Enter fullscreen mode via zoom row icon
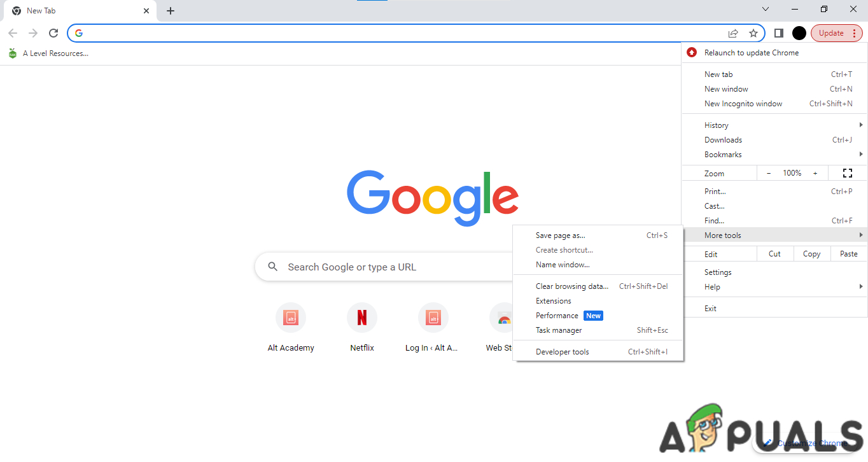 (x=847, y=173)
